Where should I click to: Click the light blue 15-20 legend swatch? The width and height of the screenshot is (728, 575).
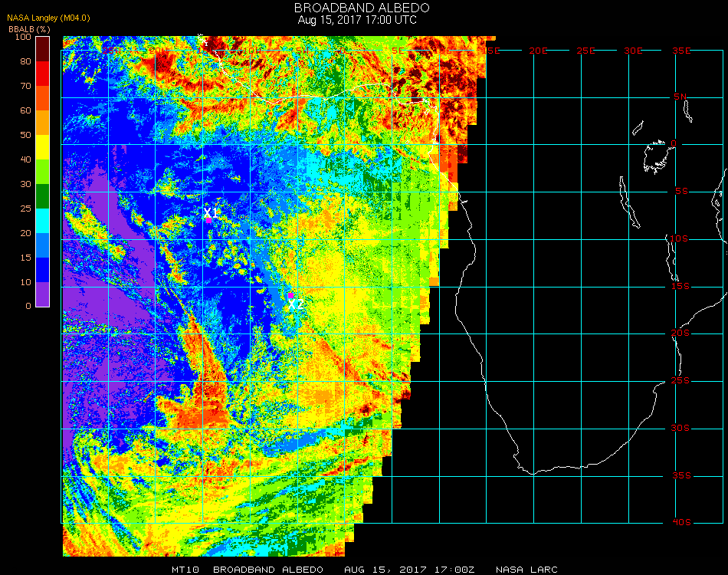[x=43, y=245]
